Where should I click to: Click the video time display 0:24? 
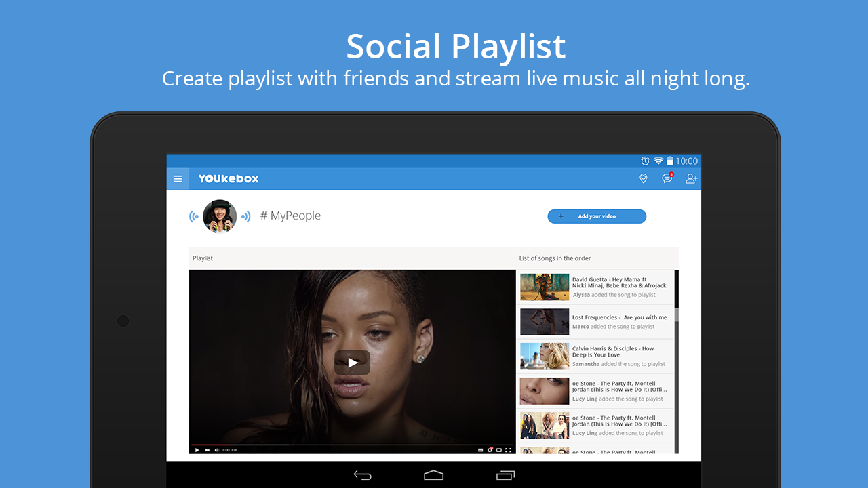coord(230,450)
